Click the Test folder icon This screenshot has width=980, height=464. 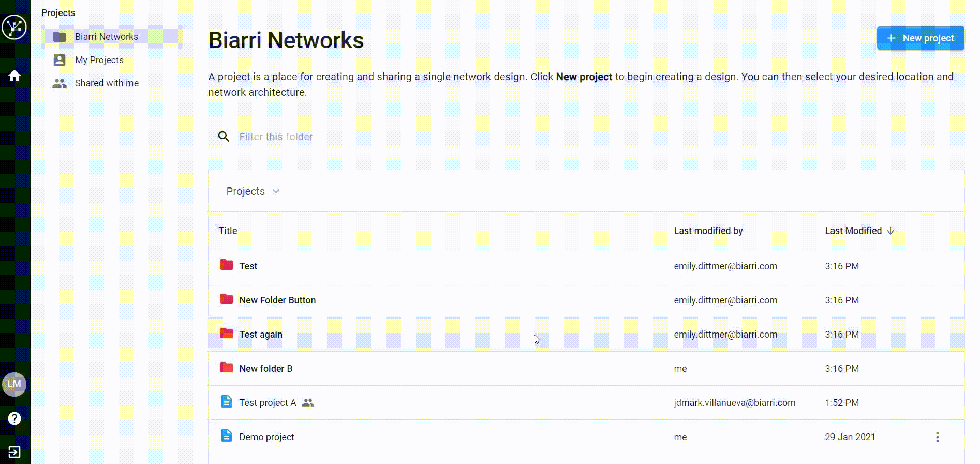227,265
